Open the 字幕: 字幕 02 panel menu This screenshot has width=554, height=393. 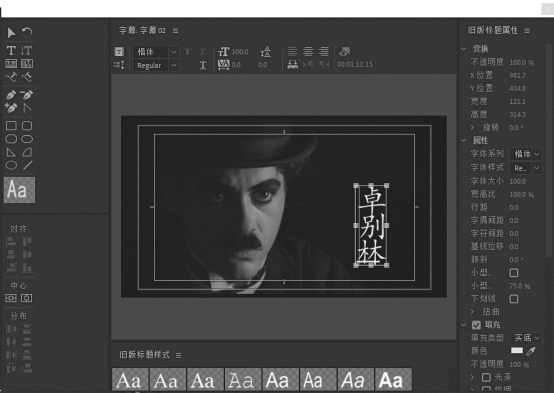click(x=176, y=31)
